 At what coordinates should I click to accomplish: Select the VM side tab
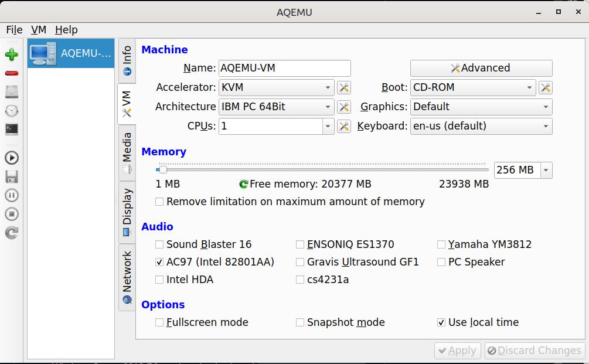coord(127,104)
